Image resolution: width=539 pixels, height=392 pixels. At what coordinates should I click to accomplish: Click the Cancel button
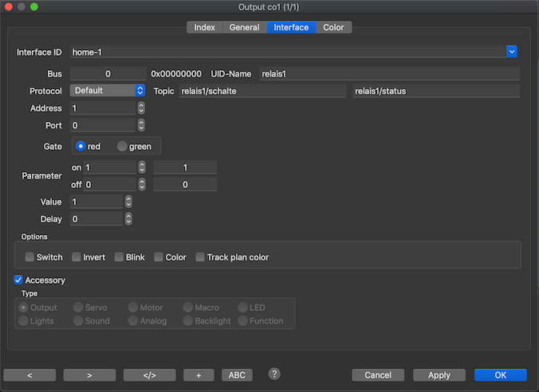(378, 374)
